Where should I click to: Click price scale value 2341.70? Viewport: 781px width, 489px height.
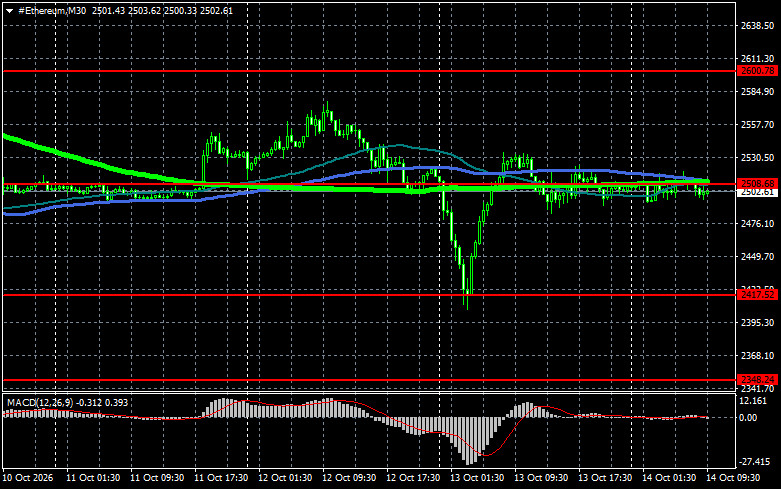[x=758, y=388]
